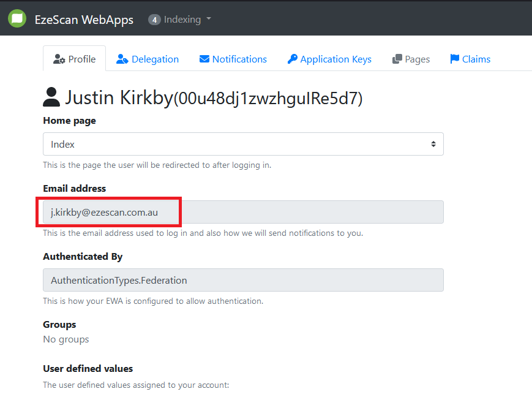
Task: Click the user-cog icon on Profile tab
Action: click(59, 59)
